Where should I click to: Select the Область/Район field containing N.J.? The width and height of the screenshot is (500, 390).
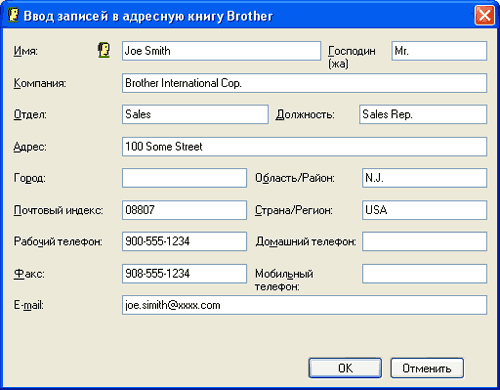425,178
